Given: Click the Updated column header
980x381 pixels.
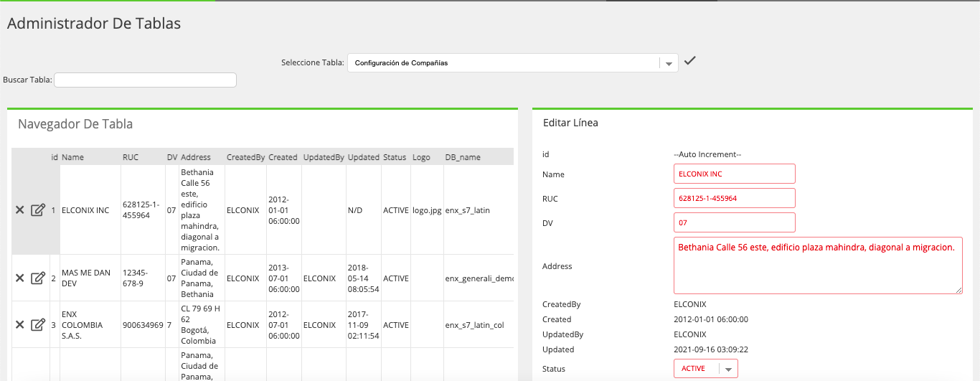Looking at the screenshot, I should coord(363,157).
